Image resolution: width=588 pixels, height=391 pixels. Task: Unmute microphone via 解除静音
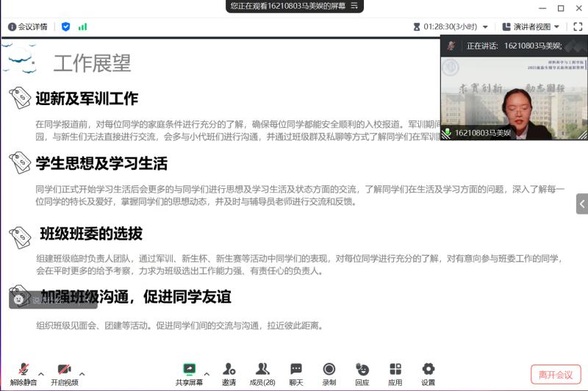pos(24,373)
